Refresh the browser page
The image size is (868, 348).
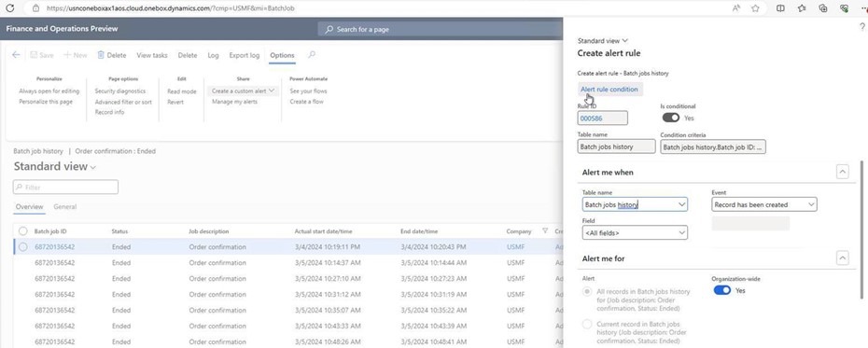click(x=10, y=8)
